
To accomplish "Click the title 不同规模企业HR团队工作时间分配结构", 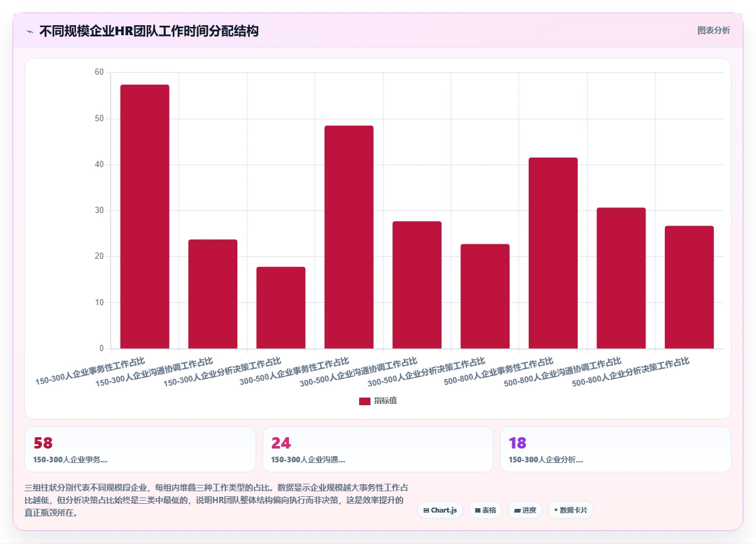I will [149, 31].
